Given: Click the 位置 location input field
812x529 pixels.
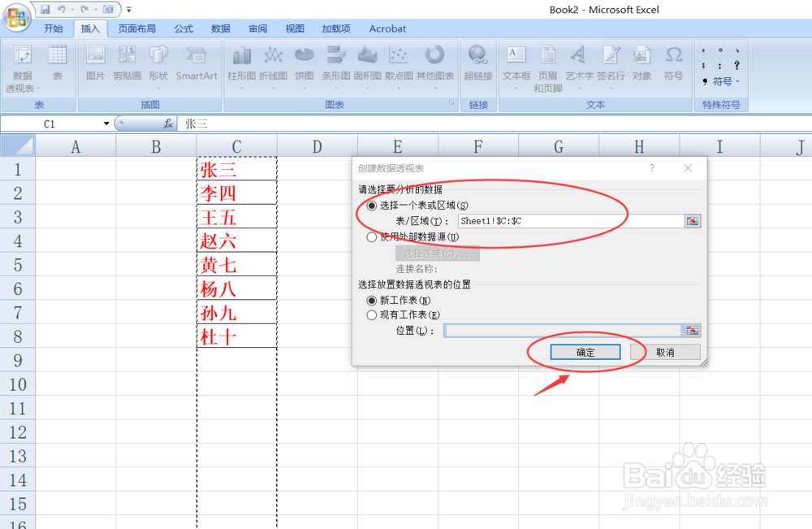Looking at the screenshot, I should point(563,331).
